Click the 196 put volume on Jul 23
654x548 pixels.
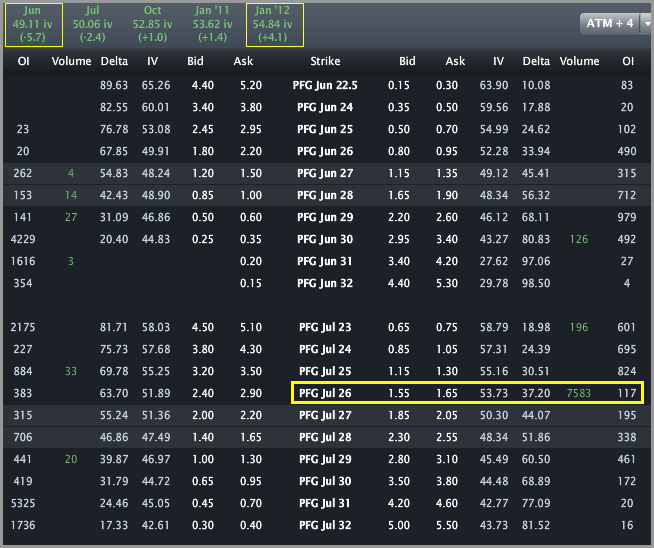pos(579,327)
